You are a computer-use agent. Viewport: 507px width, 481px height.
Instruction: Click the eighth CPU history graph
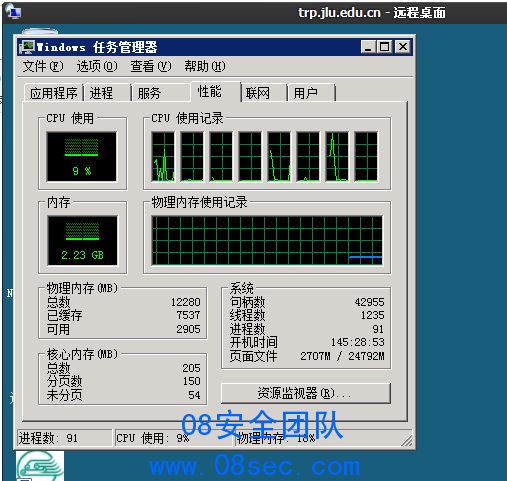click(x=366, y=156)
